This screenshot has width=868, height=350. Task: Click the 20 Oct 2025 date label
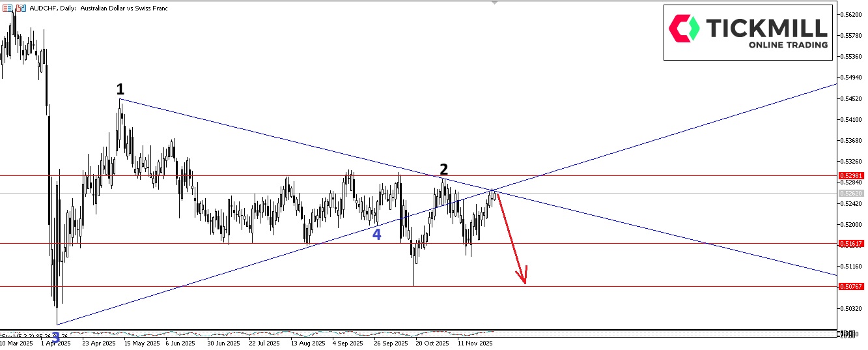point(432,343)
